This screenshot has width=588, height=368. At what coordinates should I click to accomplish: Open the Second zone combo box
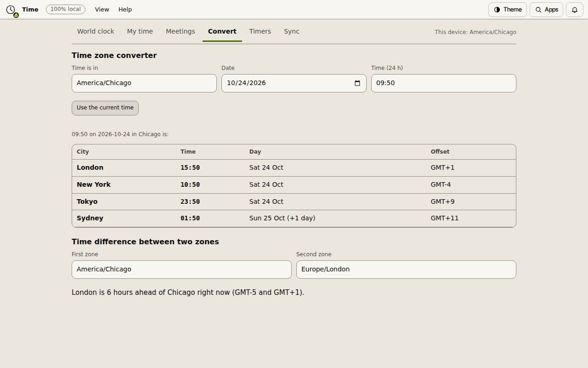pyautogui.click(x=406, y=270)
